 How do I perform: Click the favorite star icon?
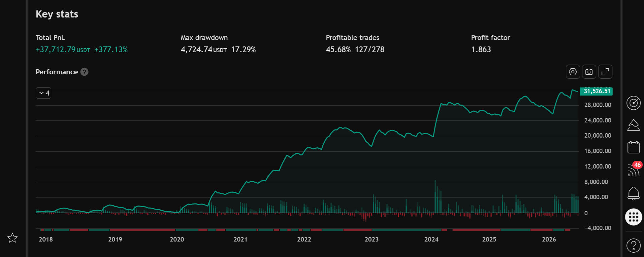click(12, 238)
